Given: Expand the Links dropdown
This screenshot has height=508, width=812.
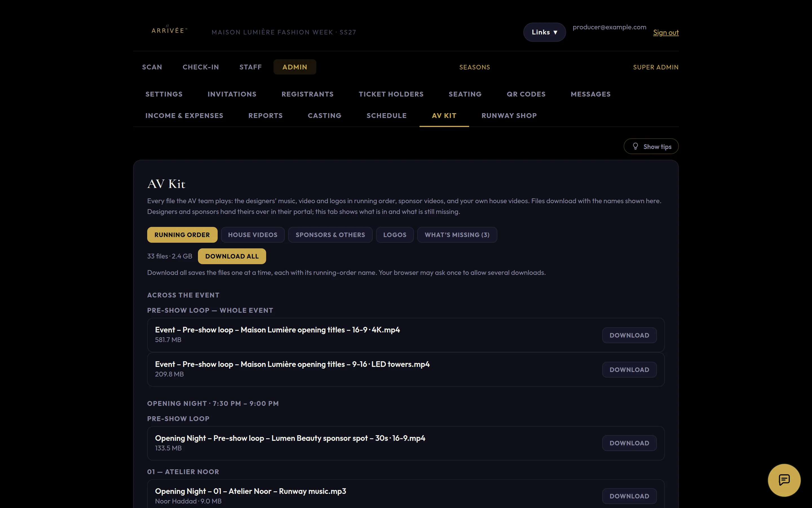Looking at the screenshot, I should click(544, 32).
